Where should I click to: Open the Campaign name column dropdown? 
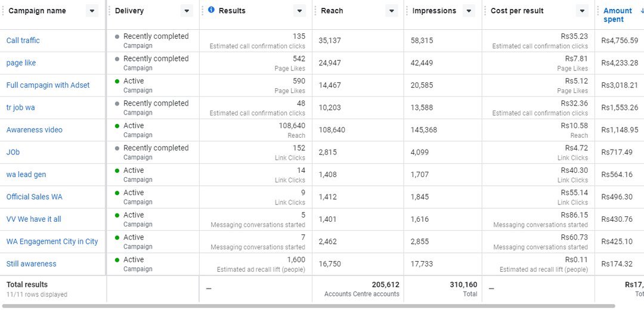pos(92,11)
